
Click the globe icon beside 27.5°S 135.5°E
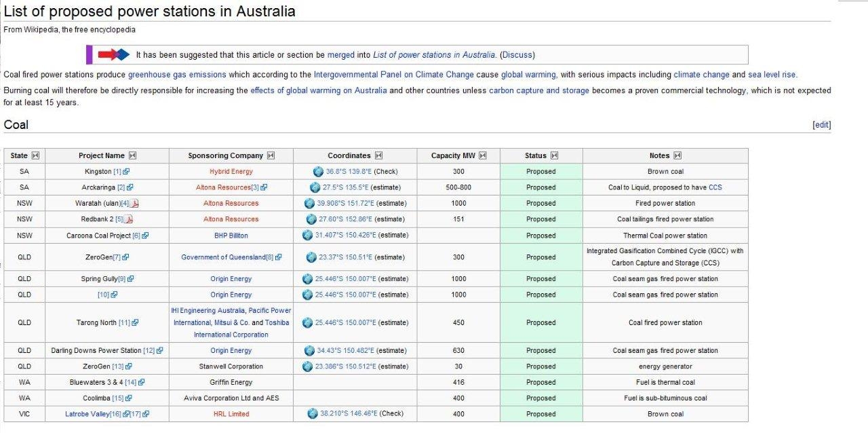(315, 187)
